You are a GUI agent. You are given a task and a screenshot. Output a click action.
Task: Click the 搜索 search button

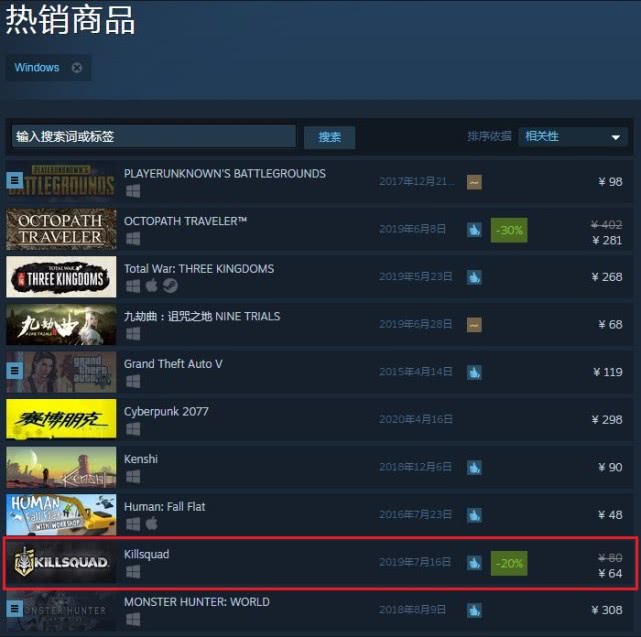point(329,137)
